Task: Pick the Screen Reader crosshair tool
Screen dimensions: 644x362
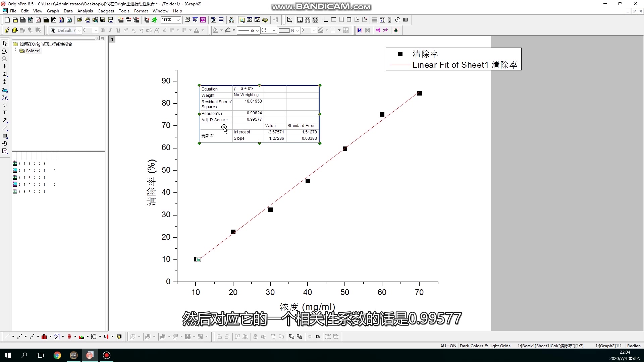Action: (5, 66)
